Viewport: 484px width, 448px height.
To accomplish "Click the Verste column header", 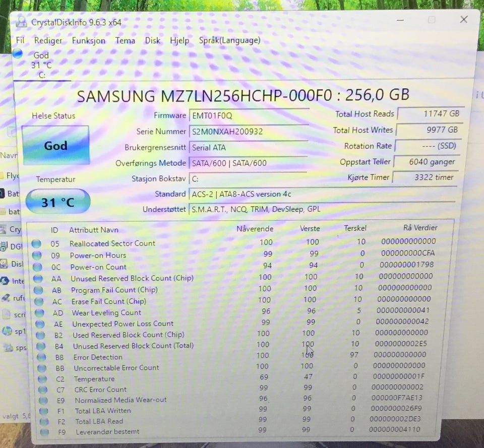I will tap(310, 228).
